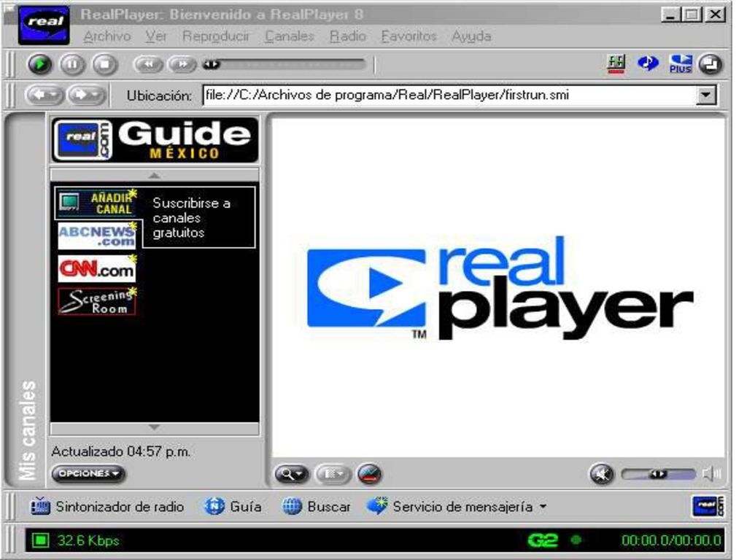Click the compact mode round icon
This screenshot has height=560, width=747.
click(x=711, y=64)
